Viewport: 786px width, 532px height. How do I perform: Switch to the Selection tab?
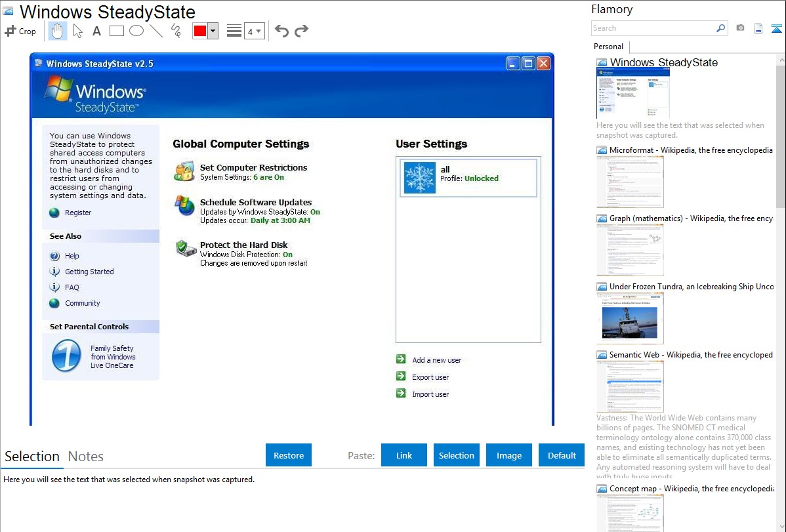(x=32, y=457)
